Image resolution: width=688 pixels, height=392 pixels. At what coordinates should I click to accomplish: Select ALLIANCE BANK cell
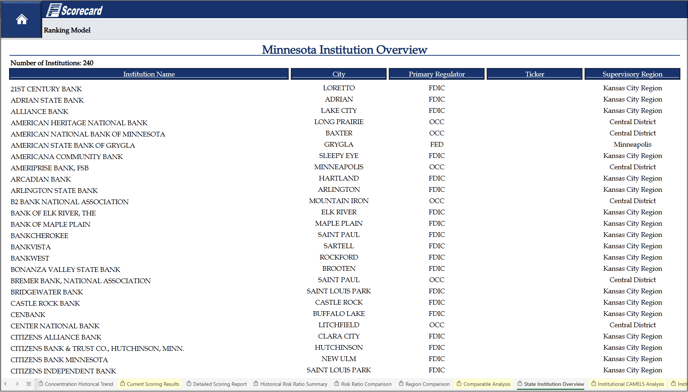[x=39, y=111]
